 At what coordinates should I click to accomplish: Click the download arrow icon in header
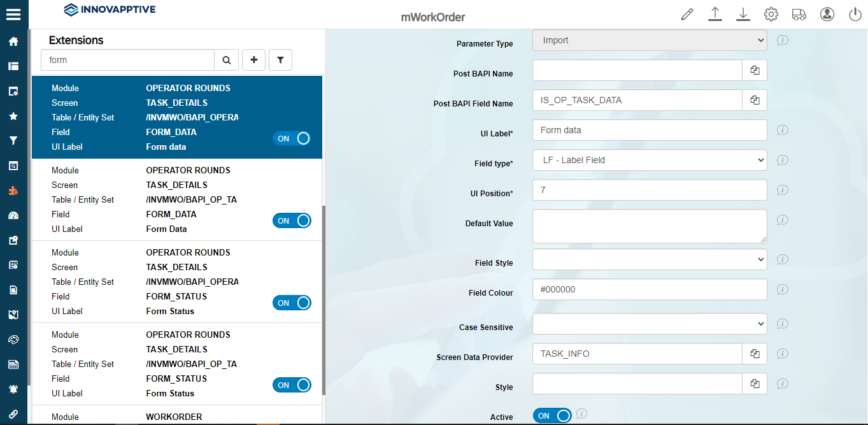tap(743, 14)
